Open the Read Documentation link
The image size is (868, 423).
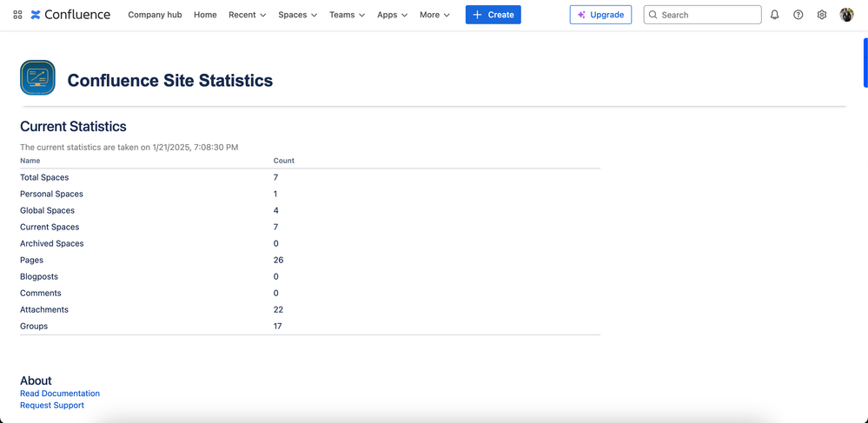point(60,393)
